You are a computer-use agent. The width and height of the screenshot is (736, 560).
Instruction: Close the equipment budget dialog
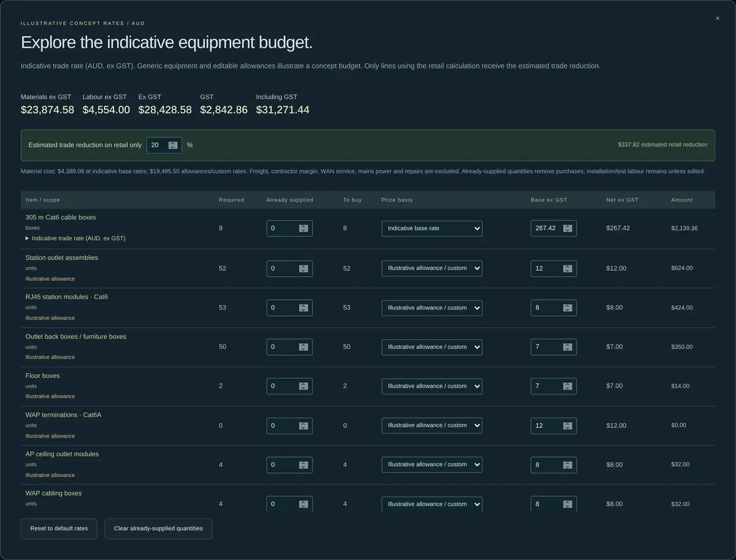pyautogui.click(x=717, y=18)
